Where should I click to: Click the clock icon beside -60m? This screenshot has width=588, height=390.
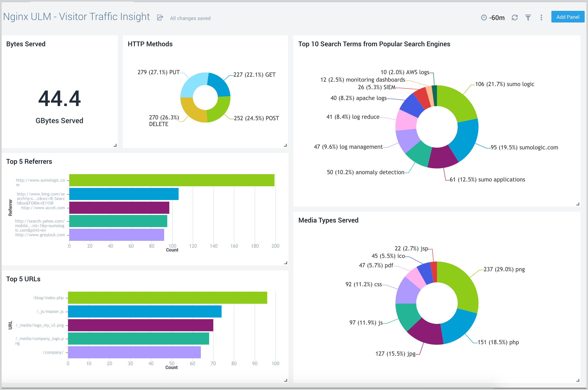484,18
